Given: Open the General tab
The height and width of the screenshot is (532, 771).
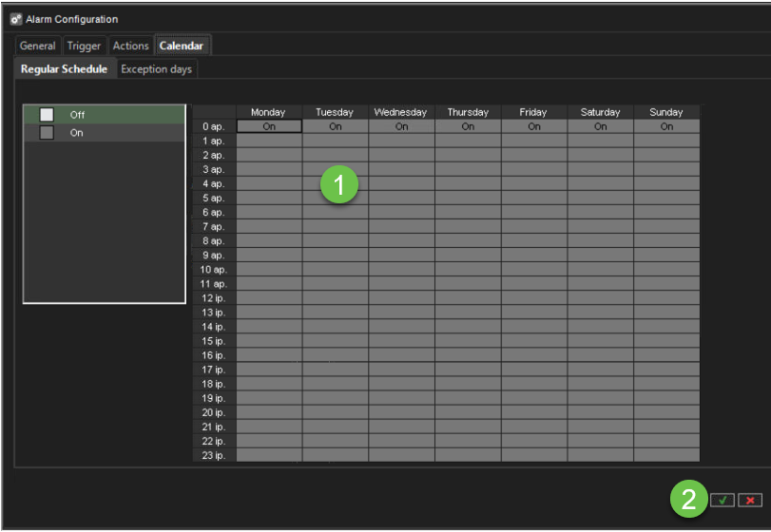Looking at the screenshot, I should pyautogui.click(x=38, y=46).
